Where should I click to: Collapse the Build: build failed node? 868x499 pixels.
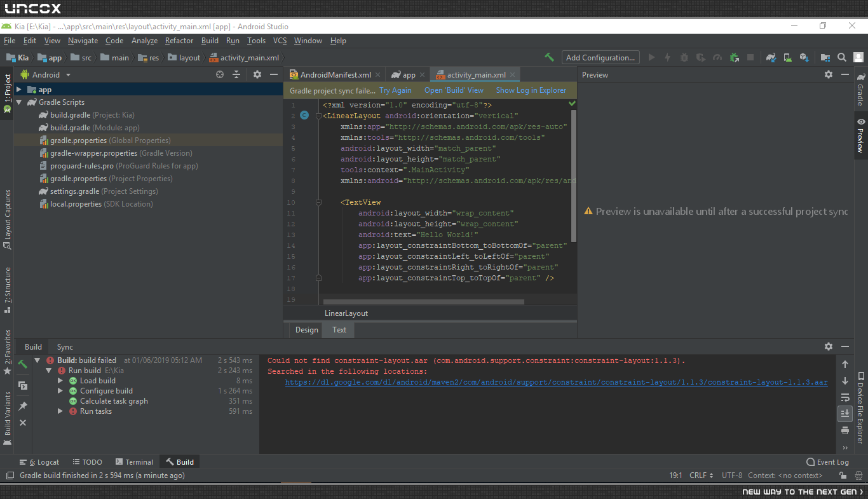click(x=37, y=360)
